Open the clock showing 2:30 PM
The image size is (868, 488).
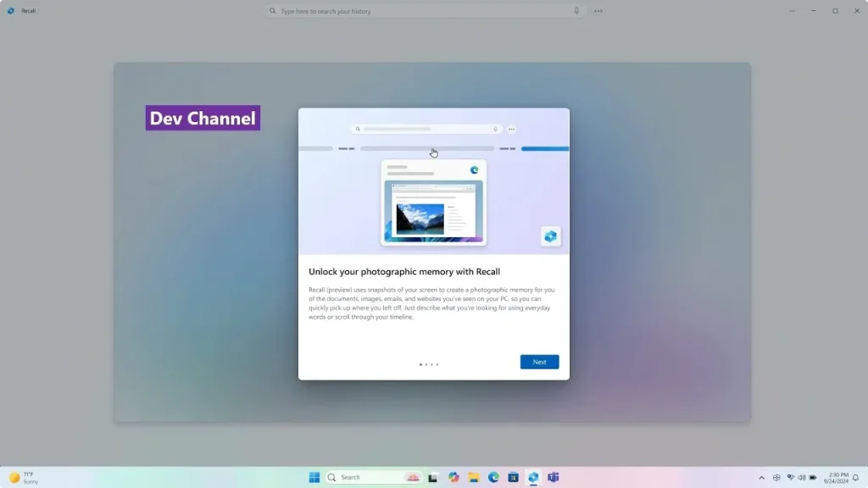[x=835, y=478]
